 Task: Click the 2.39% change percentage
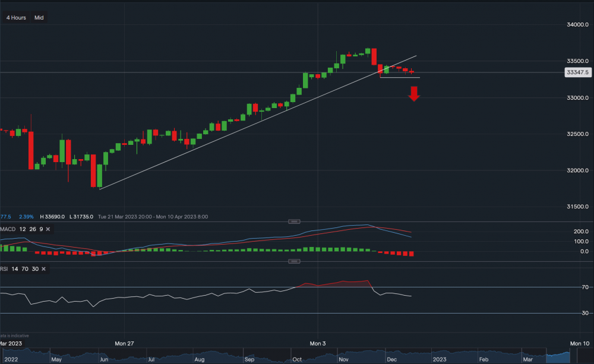[x=26, y=217]
